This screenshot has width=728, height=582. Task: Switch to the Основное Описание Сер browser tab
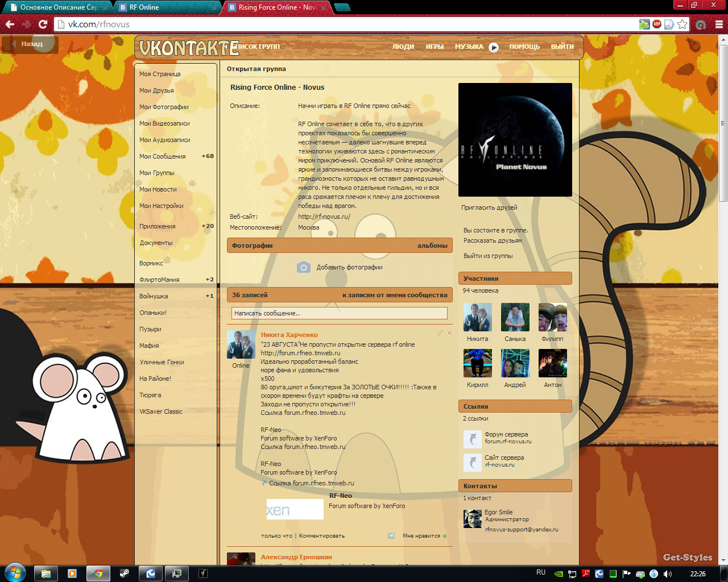click(x=56, y=7)
